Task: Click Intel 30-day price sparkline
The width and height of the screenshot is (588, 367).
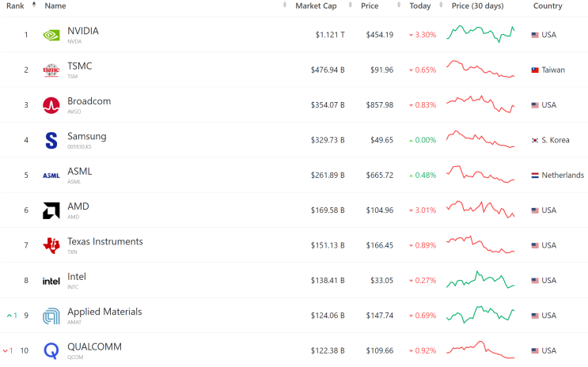Action: coord(480,280)
